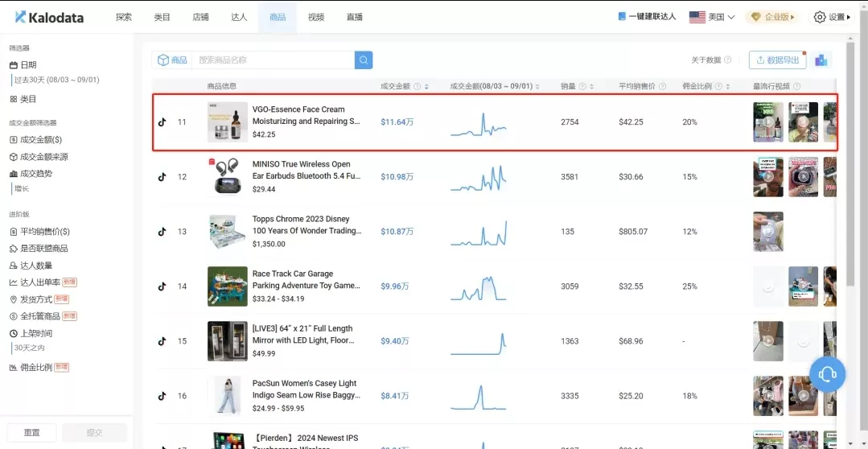
Task: Expand the 平均销售价($) filter
Action: pyautogui.click(x=40, y=232)
